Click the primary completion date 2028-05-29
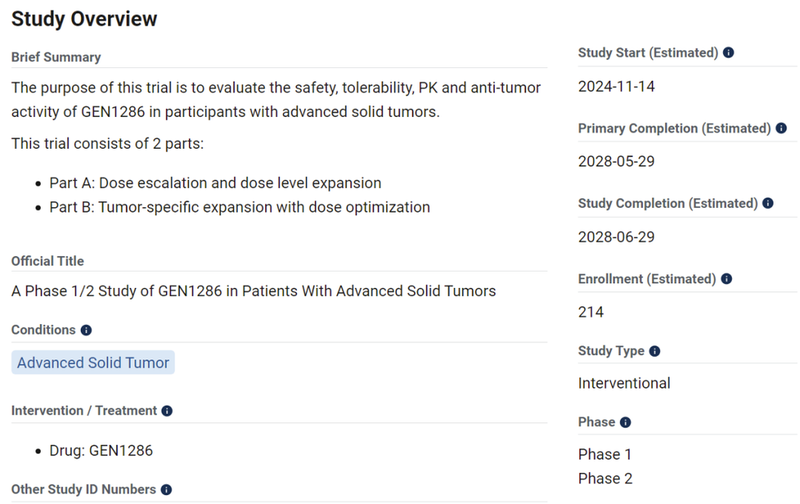800x504 pixels. click(x=616, y=162)
